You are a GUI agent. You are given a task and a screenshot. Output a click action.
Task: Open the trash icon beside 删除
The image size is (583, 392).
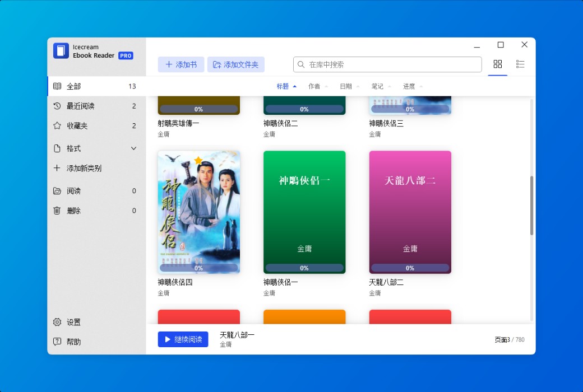(57, 211)
